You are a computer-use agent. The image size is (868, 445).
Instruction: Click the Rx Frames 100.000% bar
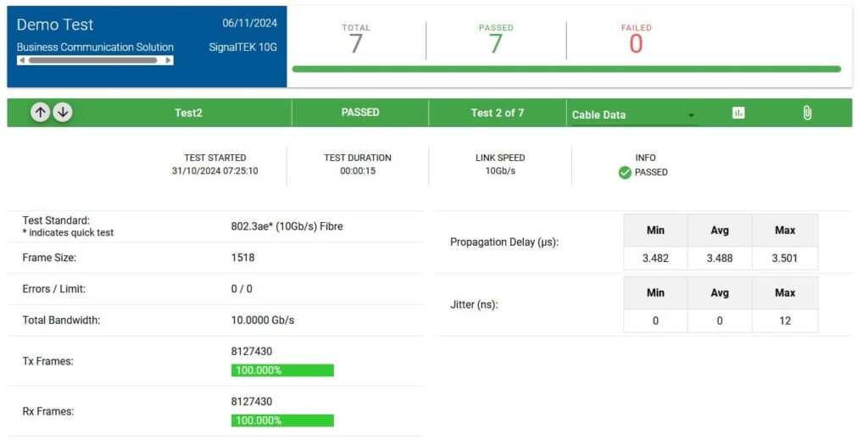(x=282, y=420)
